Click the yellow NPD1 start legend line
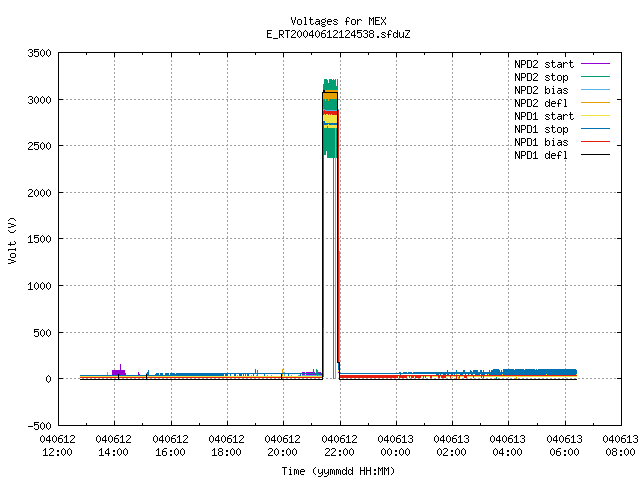640x480 pixels. point(595,116)
